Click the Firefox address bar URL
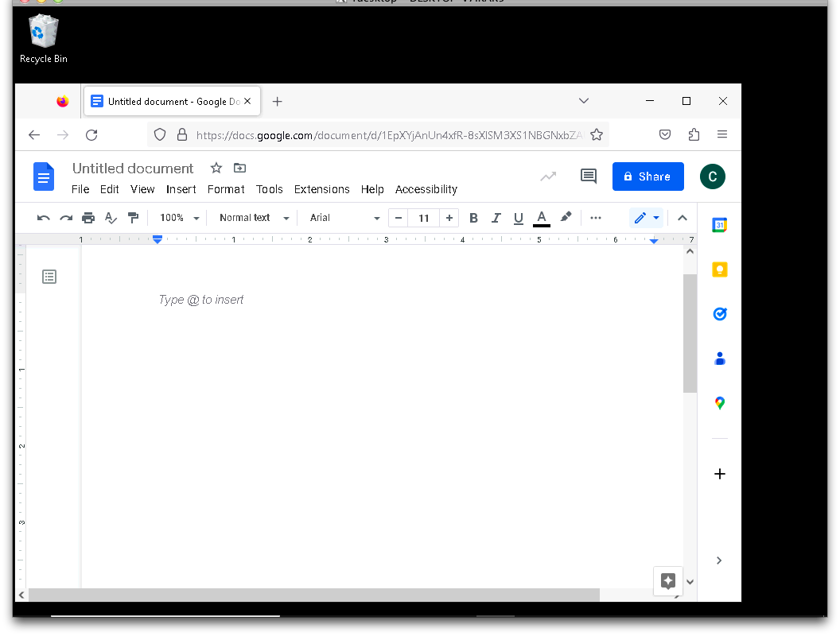 [x=389, y=135]
